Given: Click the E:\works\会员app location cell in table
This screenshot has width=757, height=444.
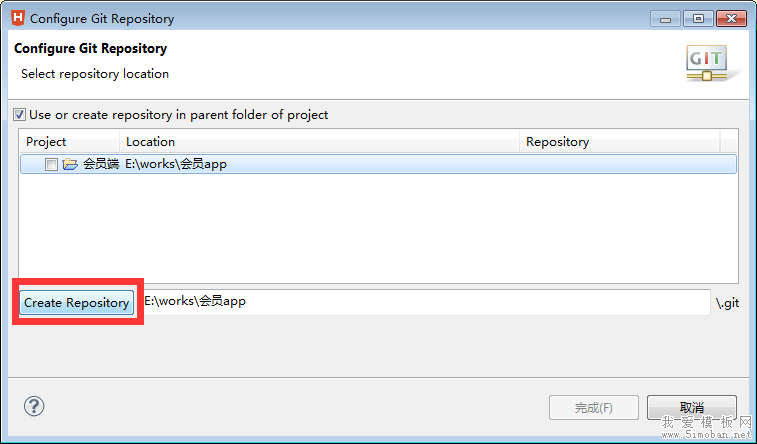Looking at the screenshot, I should tap(176, 164).
